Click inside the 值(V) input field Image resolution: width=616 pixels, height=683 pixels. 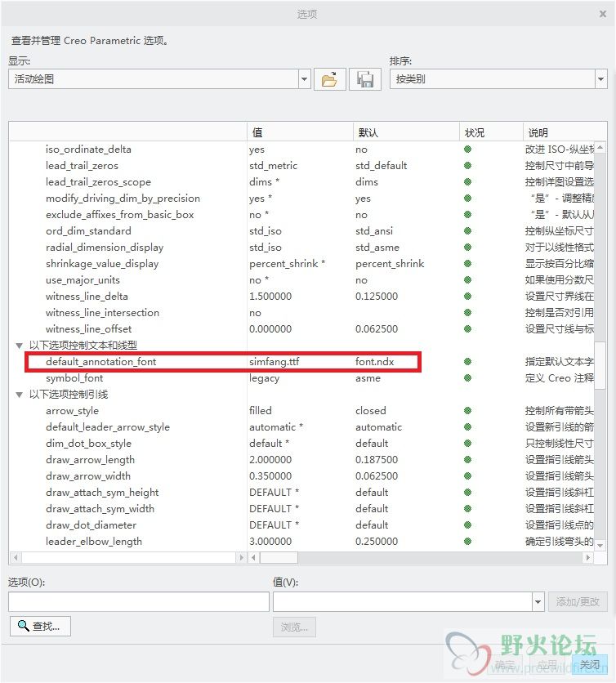(403, 602)
